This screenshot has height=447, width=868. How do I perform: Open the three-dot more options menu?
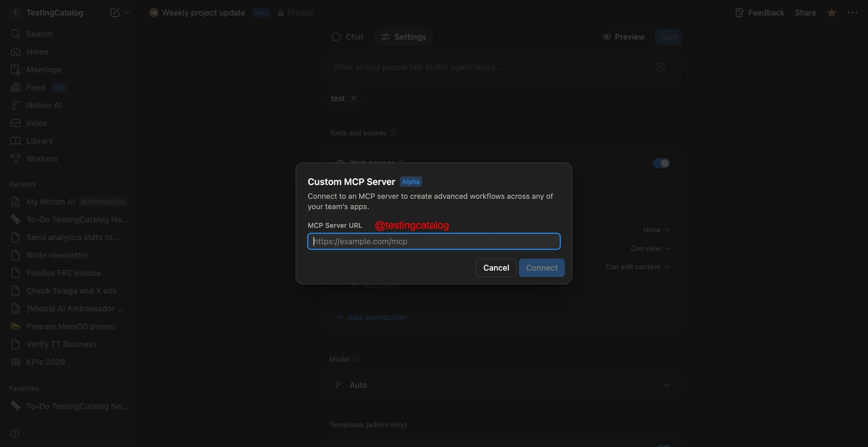(x=852, y=13)
